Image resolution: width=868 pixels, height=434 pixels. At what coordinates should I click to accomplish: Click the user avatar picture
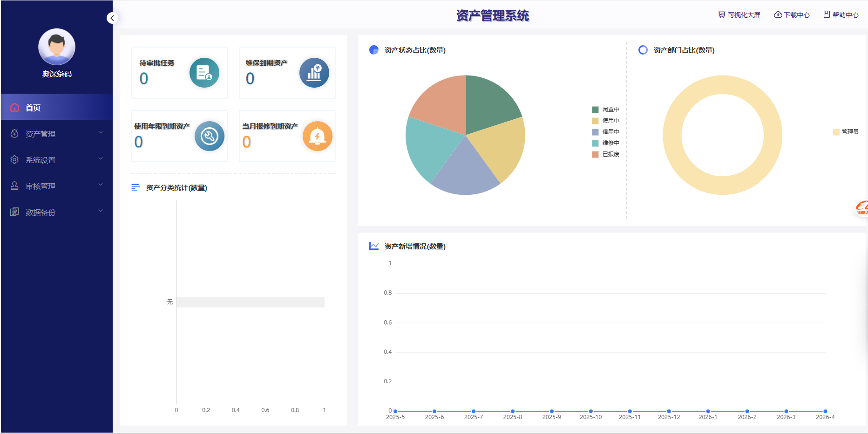(57, 47)
